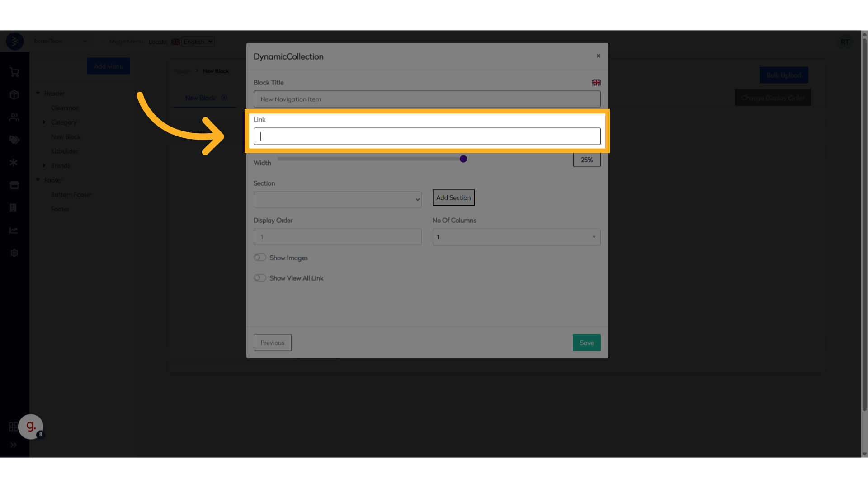The width and height of the screenshot is (868, 488).
Task: Open the customers icon in sidebar
Action: [14, 117]
